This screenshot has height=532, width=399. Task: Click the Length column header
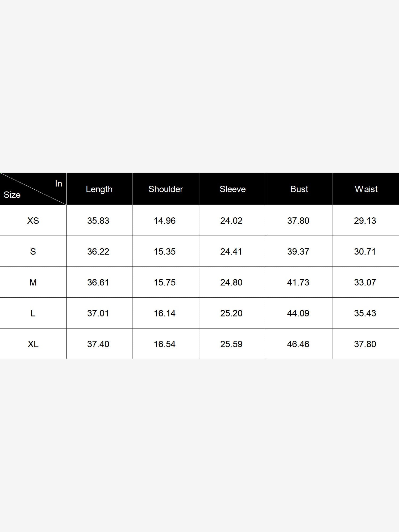coord(99,189)
